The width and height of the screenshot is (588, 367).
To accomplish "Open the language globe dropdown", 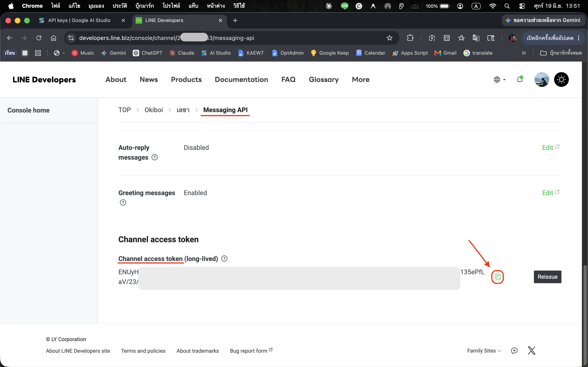I will (x=500, y=80).
